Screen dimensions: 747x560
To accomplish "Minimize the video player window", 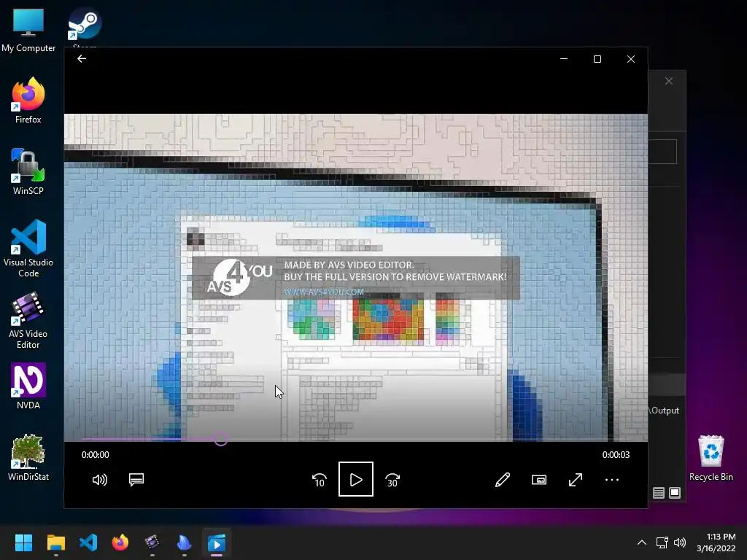I will click(564, 58).
